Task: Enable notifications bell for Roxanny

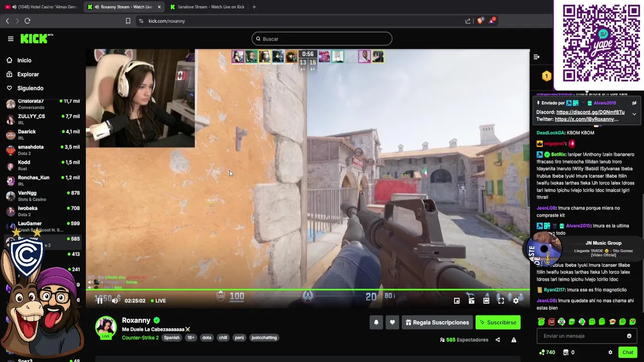Action: pos(376,322)
